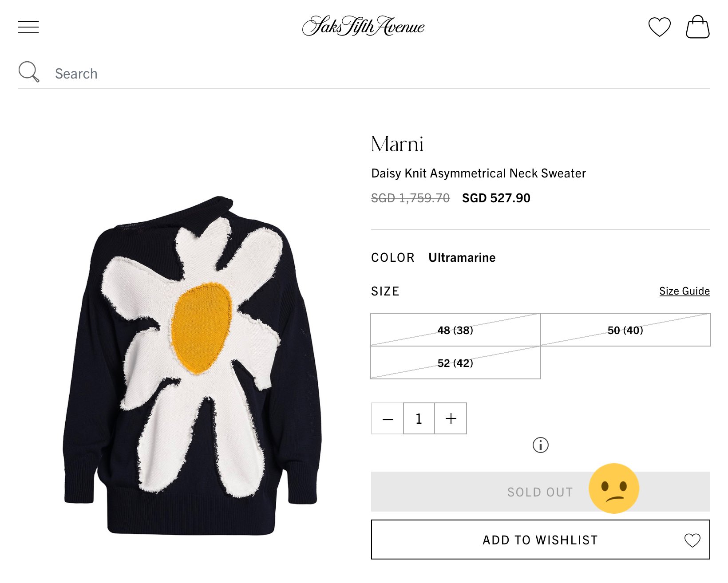Go to Saks Fifth Avenue home logo
The image size is (728, 583).
pyautogui.click(x=363, y=26)
